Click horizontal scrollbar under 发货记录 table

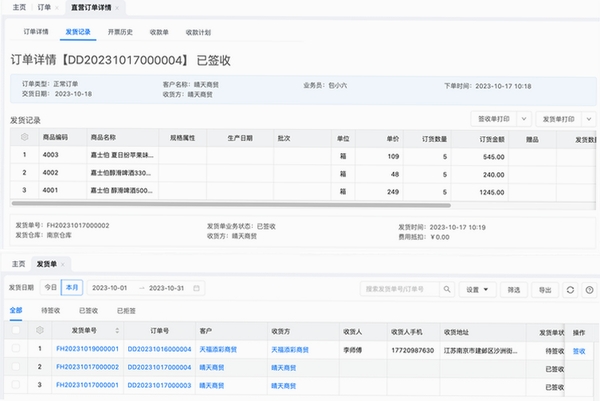[x=231, y=204]
